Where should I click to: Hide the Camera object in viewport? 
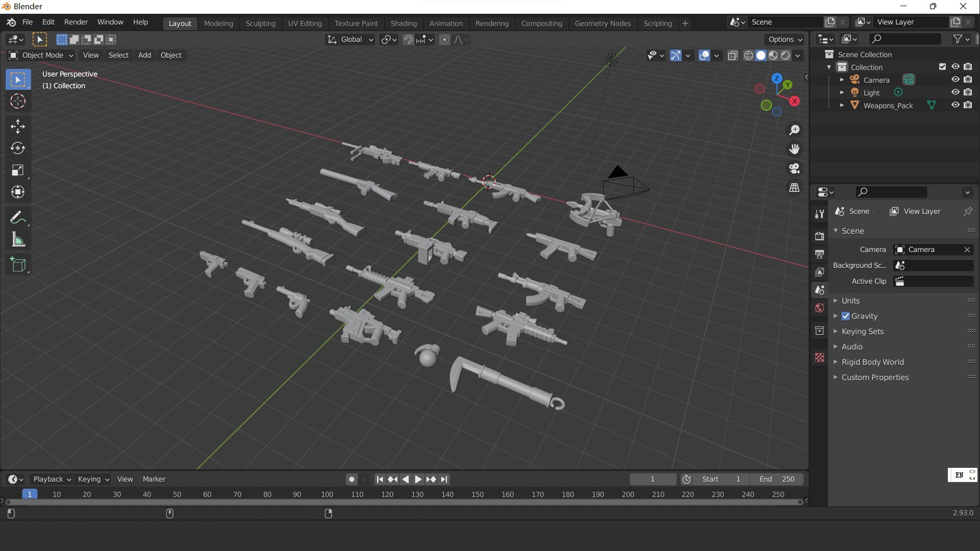[955, 80]
